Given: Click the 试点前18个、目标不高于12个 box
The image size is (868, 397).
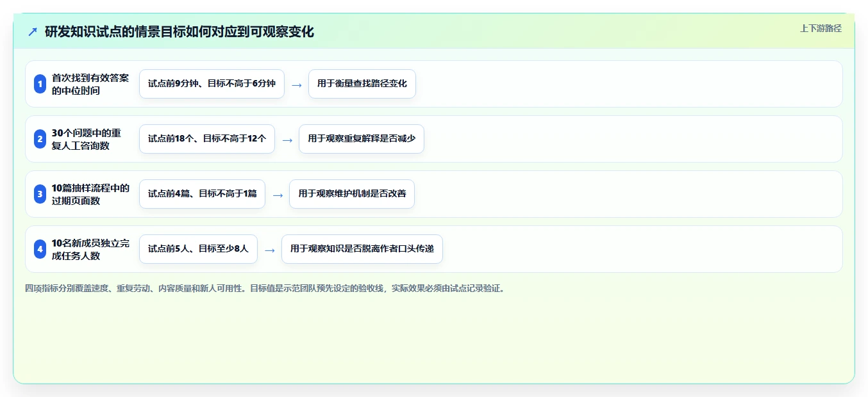Looking at the screenshot, I should [x=207, y=139].
